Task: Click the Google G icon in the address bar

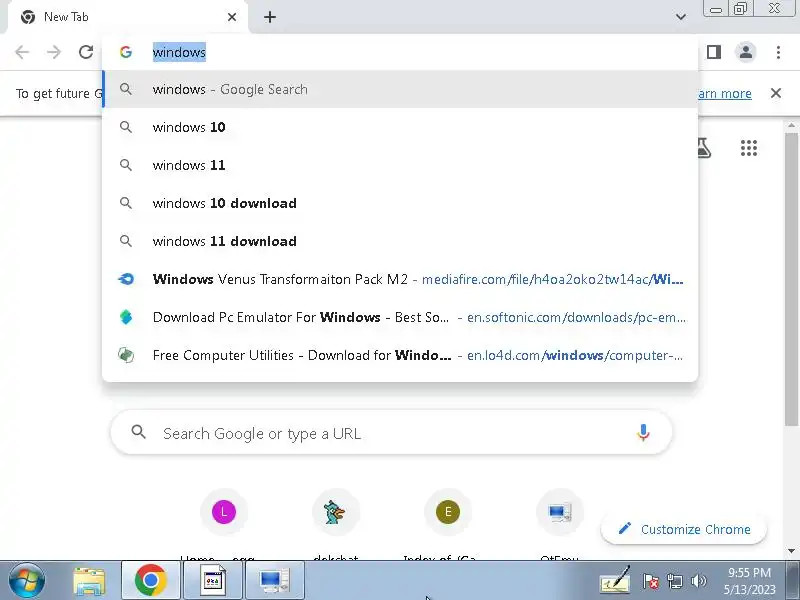Action: click(126, 52)
